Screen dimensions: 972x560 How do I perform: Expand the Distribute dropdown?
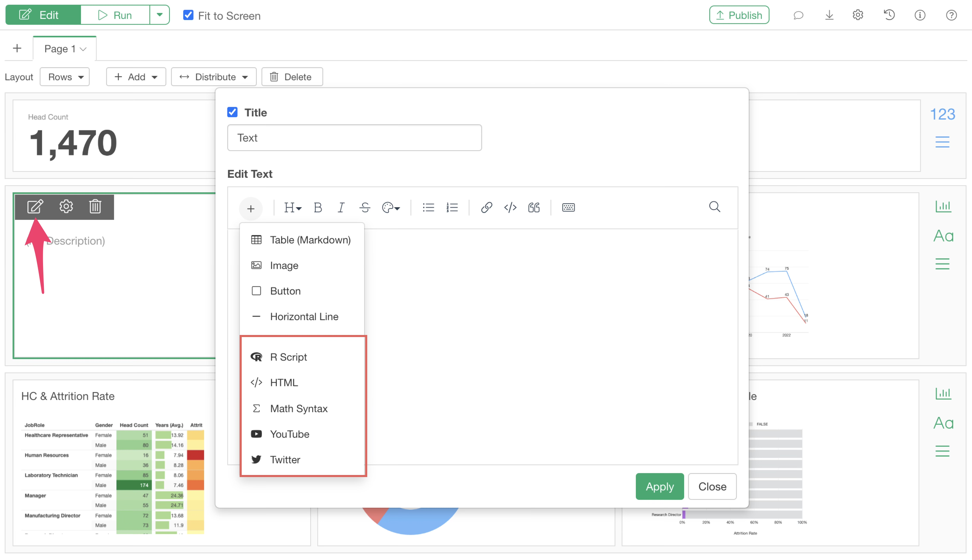coord(213,77)
